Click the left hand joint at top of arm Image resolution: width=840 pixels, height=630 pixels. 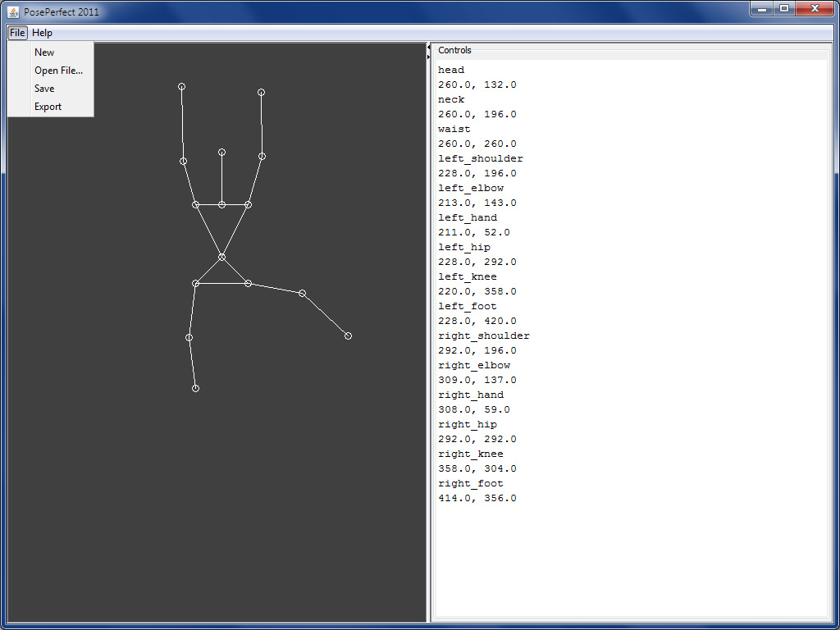tap(181, 86)
